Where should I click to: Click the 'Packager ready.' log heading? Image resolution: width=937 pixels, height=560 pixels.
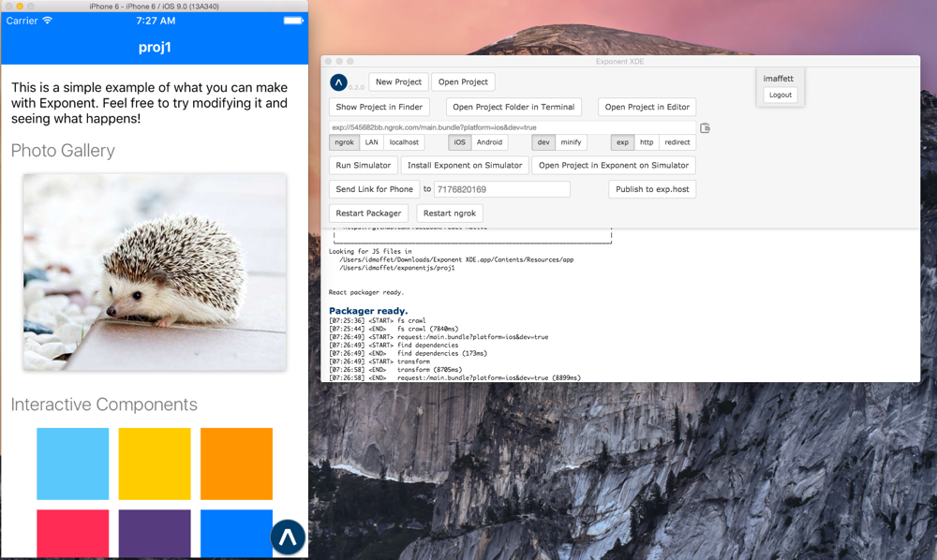(x=368, y=311)
